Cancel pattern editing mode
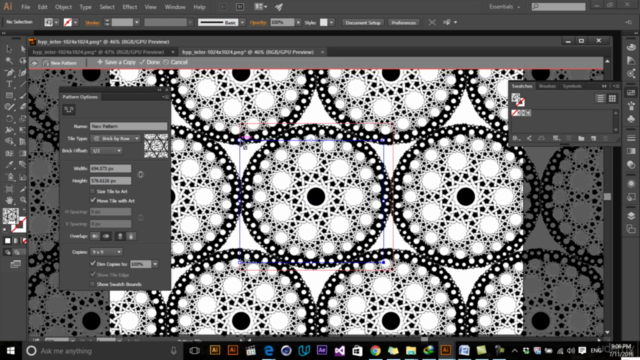The image size is (640, 360). coord(176,62)
